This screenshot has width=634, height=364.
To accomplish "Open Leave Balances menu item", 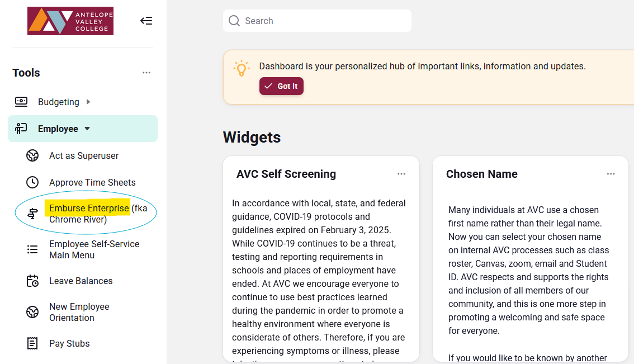I will 81,281.
